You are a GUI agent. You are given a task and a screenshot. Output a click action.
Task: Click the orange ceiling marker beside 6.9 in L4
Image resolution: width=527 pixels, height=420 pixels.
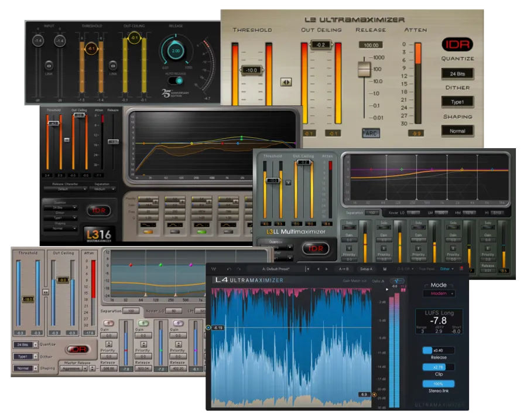pos(374,394)
